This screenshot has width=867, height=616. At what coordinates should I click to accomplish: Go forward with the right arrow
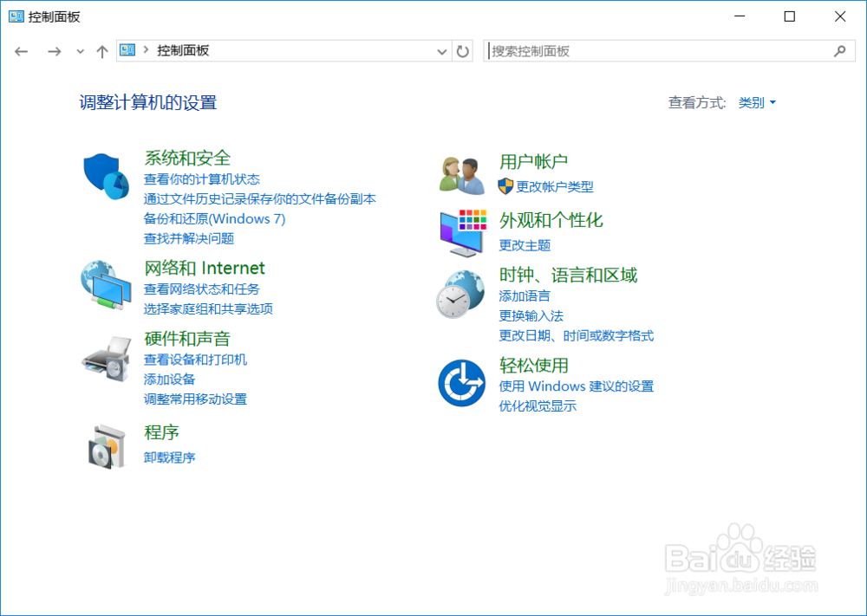54,51
